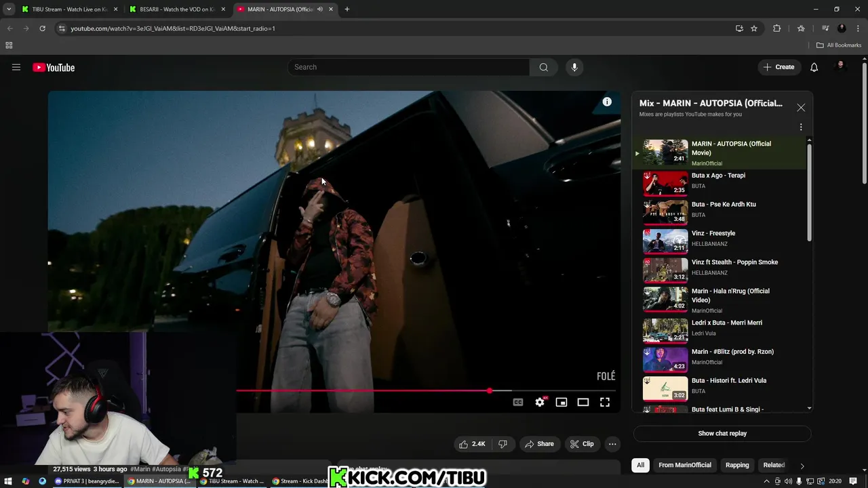This screenshot has height=488, width=868.
Task: Select the Rapping filter chip
Action: pyautogui.click(x=737, y=465)
